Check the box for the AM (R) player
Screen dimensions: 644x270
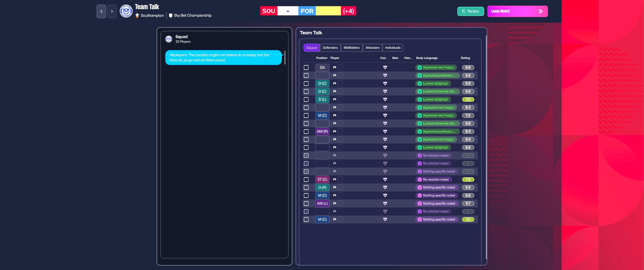coord(306,131)
